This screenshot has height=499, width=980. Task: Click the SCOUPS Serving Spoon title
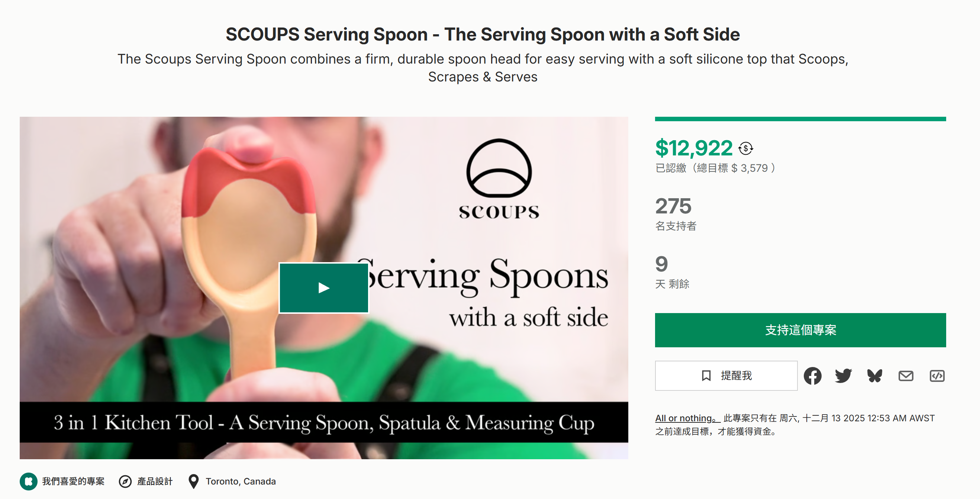coord(483,34)
